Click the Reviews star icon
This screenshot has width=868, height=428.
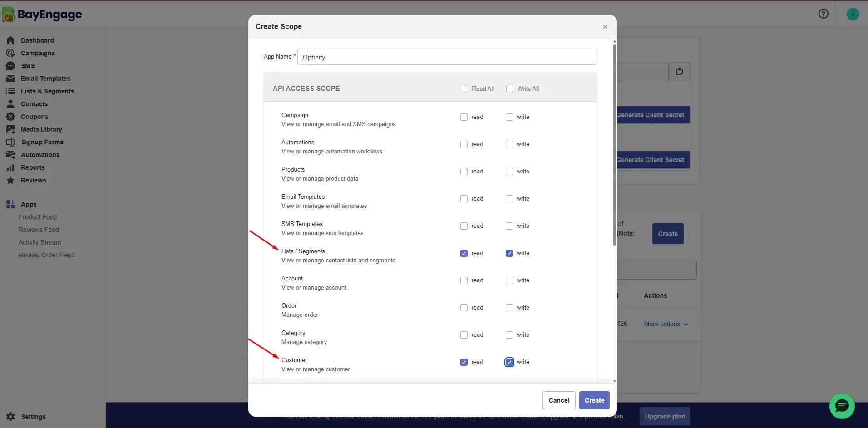[x=10, y=180]
